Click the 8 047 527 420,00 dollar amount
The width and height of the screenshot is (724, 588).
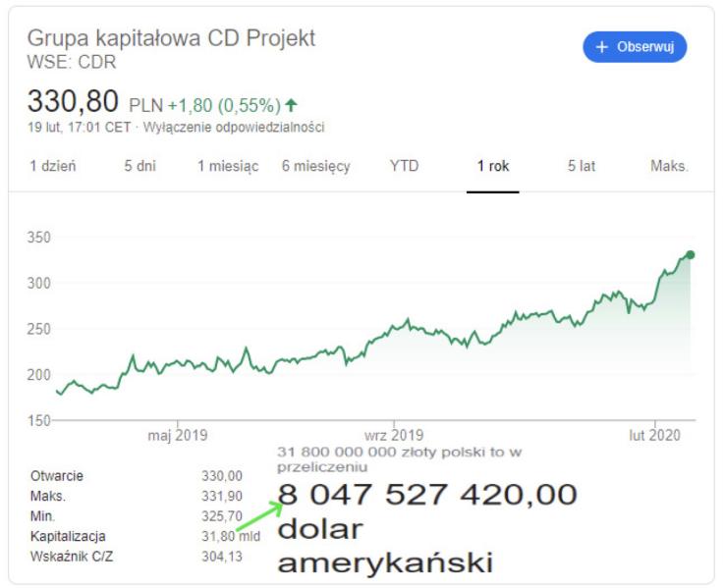click(427, 496)
